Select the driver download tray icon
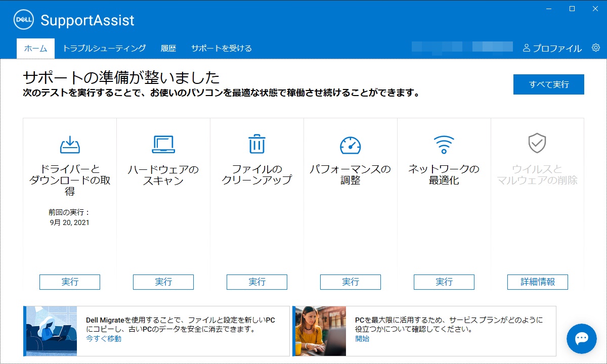The image size is (607, 364). pyautogui.click(x=70, y=145)
